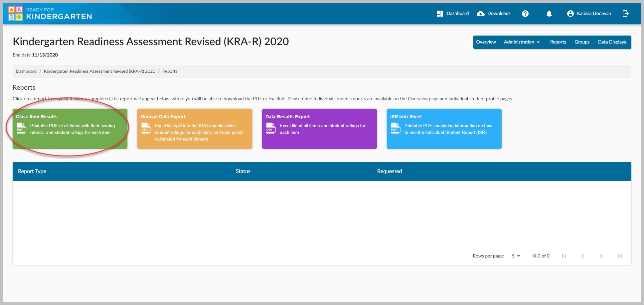
Task: Click Dashboard link in top navigation
Action: coord(458,14)
